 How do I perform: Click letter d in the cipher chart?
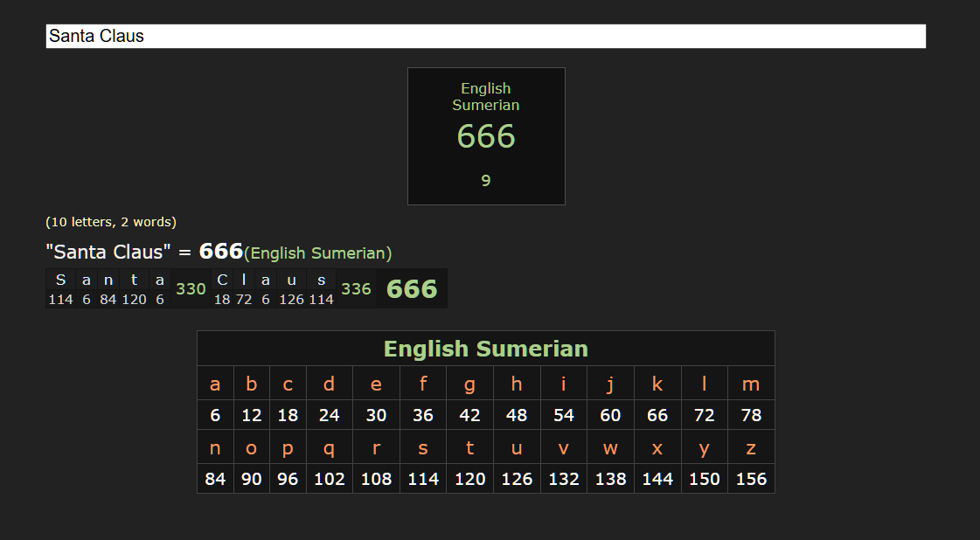click(329, 383)
